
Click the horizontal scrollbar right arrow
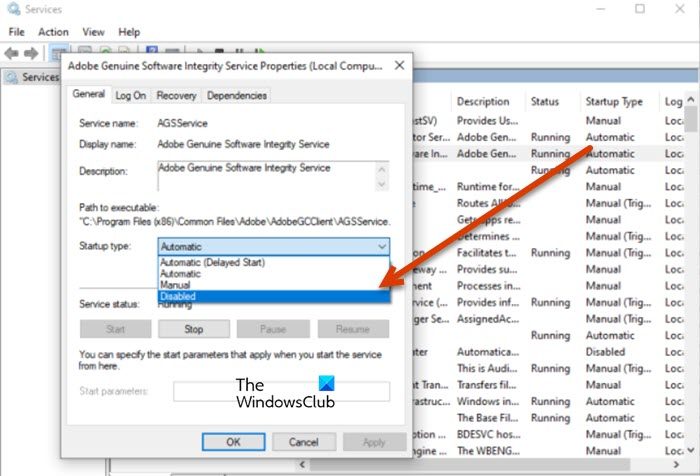pyautogui.click(x=676, y=464)
